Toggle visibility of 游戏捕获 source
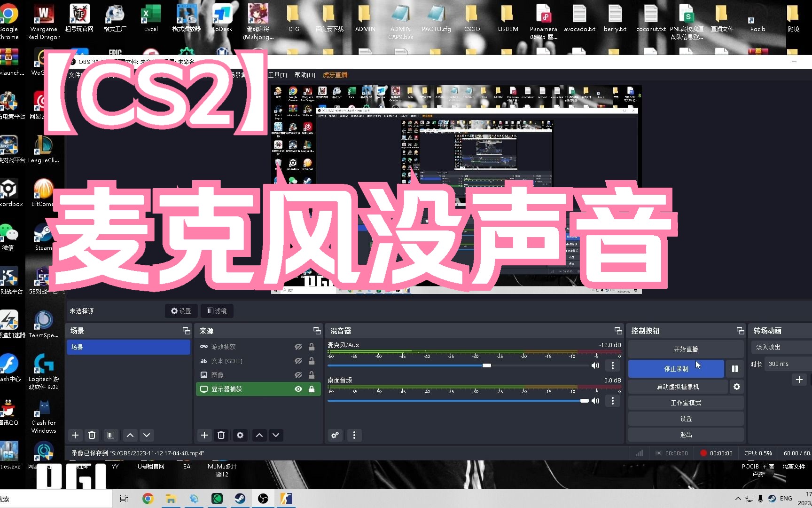This screenshot has width=812, height=508. [x=298, y=347]
